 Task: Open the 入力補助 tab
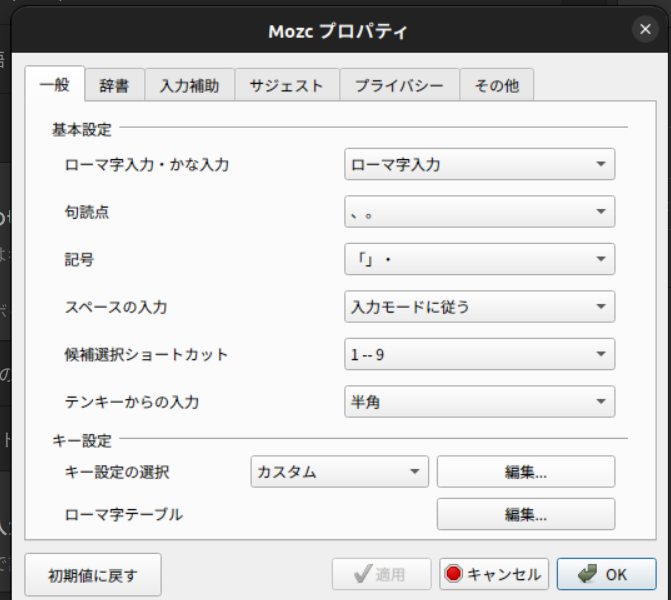coord(190,85)
